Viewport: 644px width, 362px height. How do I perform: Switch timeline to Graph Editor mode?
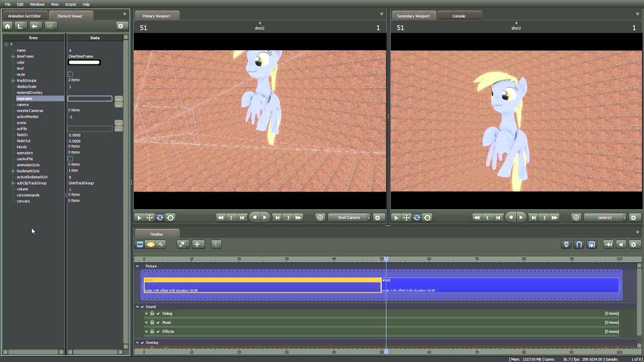(161, 244)
